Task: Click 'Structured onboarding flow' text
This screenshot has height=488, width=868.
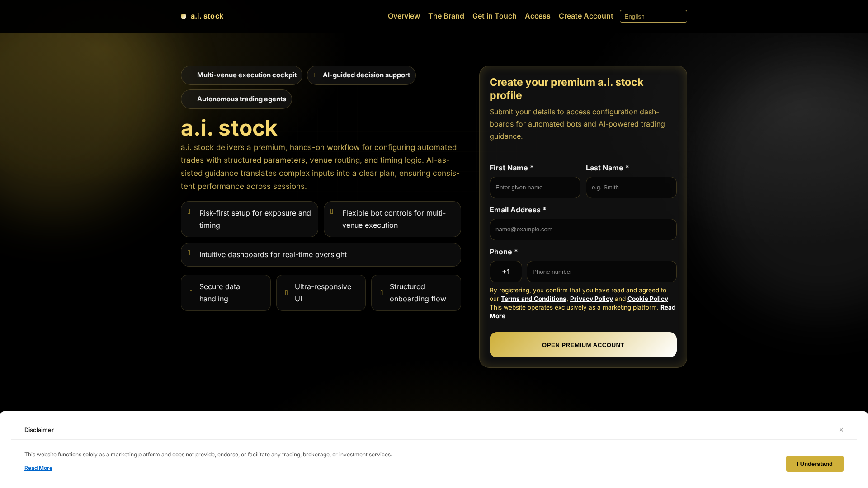Action: 418,293
